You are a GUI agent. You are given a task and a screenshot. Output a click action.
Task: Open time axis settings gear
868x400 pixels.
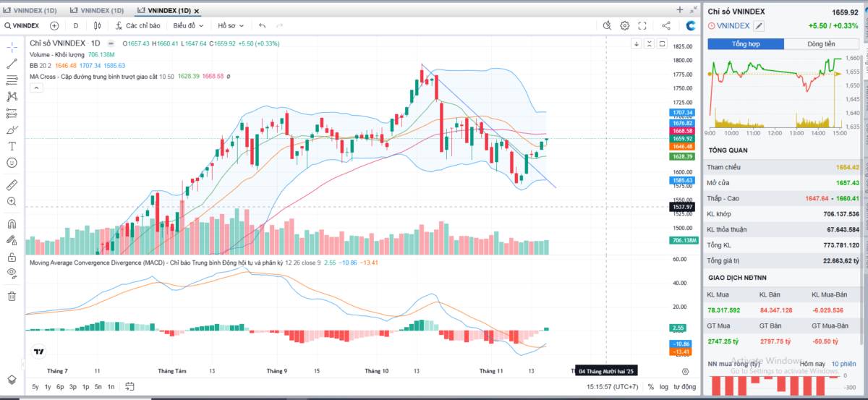(685, 371)
